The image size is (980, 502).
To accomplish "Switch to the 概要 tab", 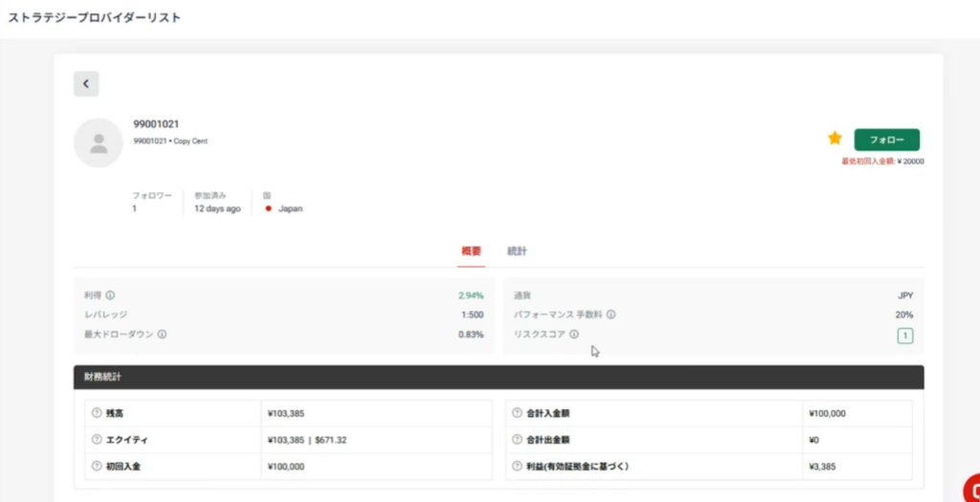I will point(471,251).
